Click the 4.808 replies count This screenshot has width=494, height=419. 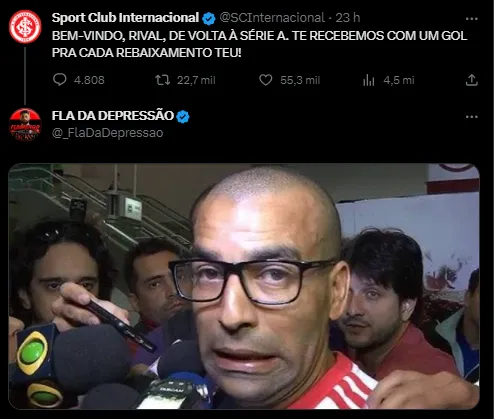(x=89, y=80)
